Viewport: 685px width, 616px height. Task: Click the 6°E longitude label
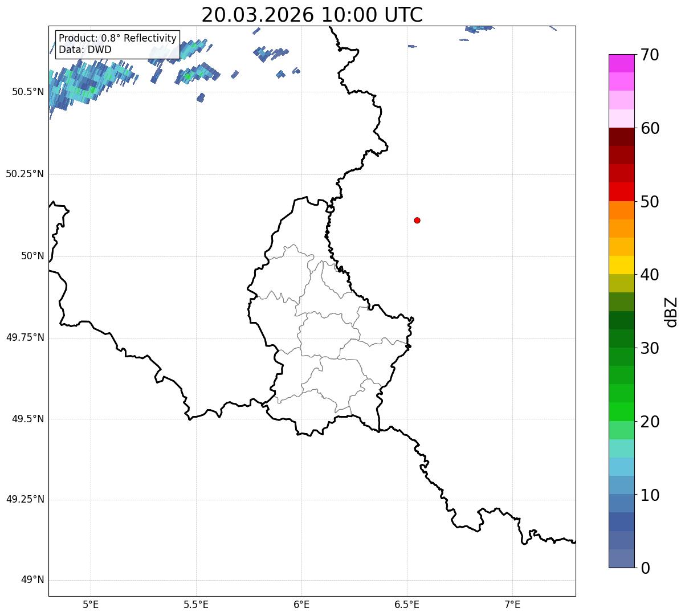301,605
